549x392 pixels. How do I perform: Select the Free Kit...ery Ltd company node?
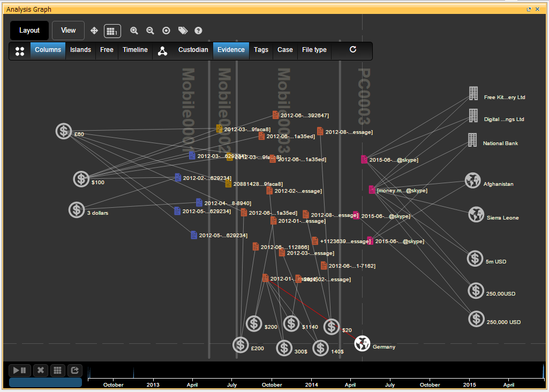[473, 94]
